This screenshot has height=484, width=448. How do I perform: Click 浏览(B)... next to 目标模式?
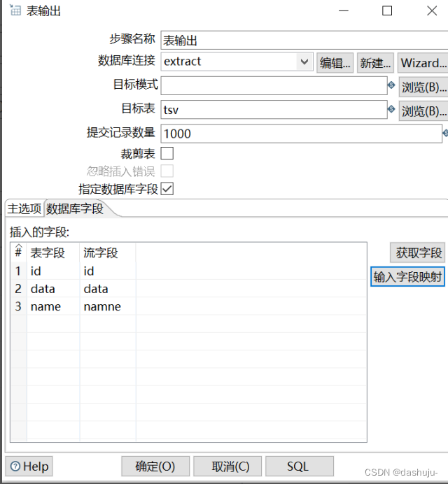pos(423,87)
